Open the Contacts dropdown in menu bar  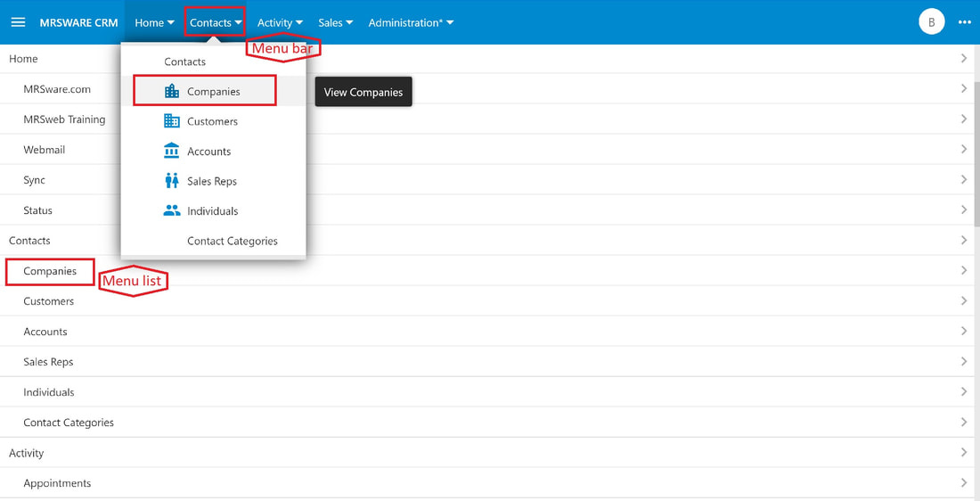216,22
